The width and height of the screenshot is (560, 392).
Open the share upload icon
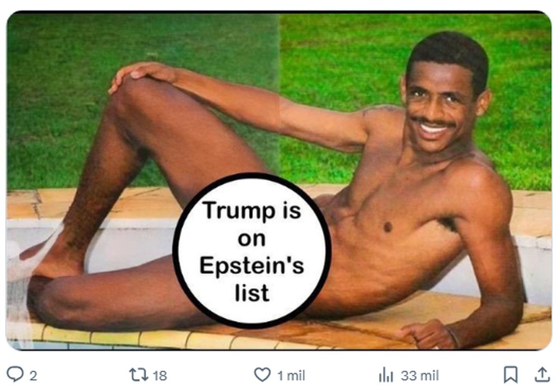(x=542, y=374)
